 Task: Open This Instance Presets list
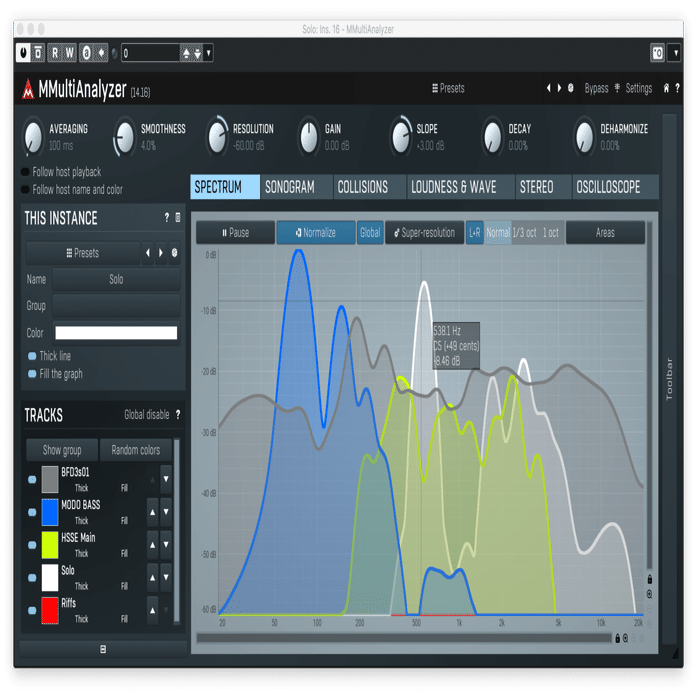[x=83, y=253]
